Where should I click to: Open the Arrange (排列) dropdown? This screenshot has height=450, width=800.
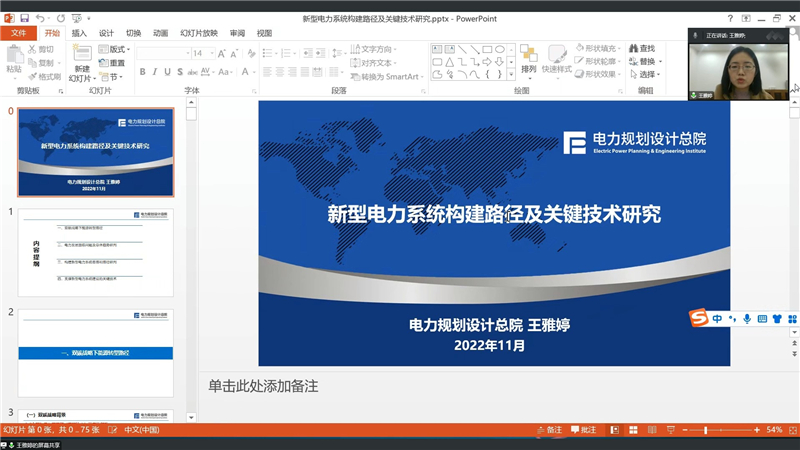coord(529,60)
